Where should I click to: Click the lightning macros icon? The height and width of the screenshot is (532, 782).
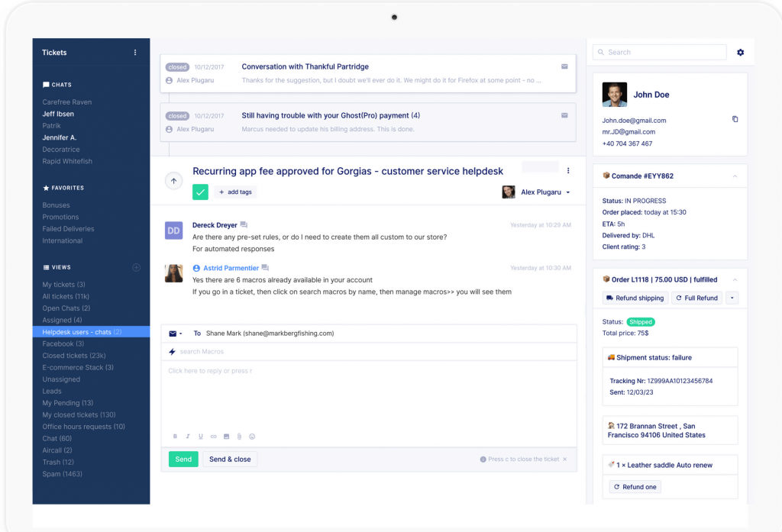[172, 352]
